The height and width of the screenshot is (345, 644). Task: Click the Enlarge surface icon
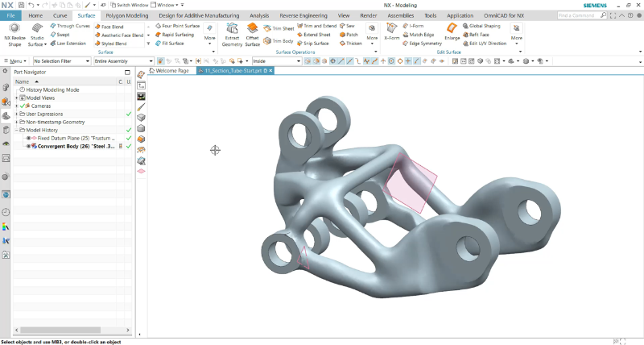452,31
